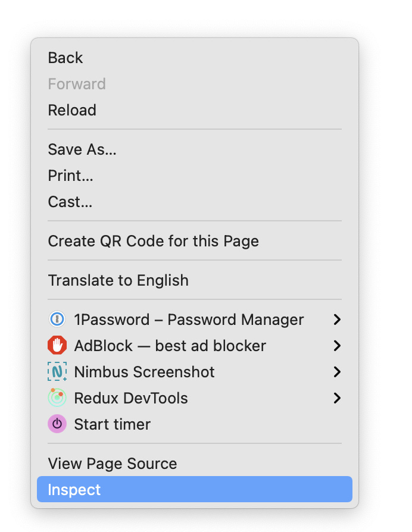The image size is (412, 532).
Task: Expand the AdBlock submenu arrow
Action: 338,346
